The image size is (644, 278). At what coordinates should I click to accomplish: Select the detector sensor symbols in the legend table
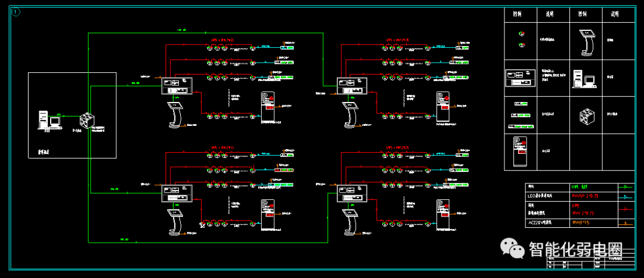tap(521, 39)
